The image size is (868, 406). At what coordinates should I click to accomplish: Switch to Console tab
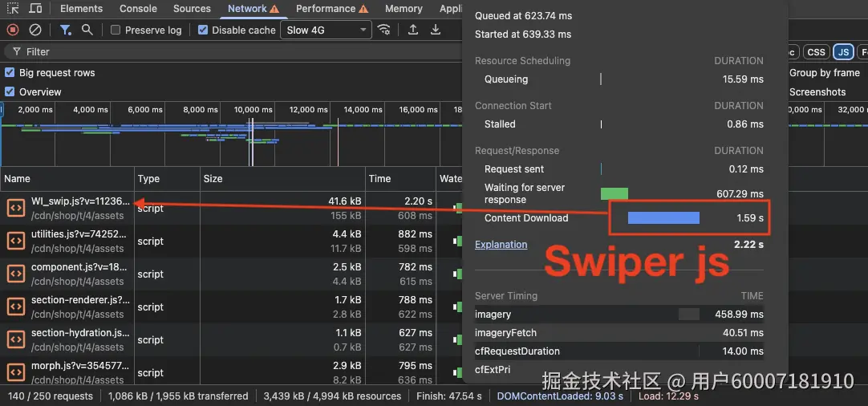click(139, 9)
